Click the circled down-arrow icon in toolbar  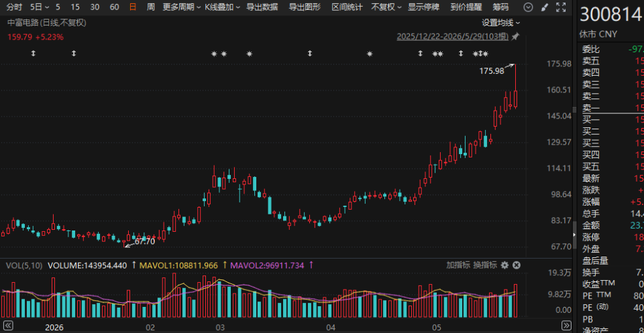529,7
